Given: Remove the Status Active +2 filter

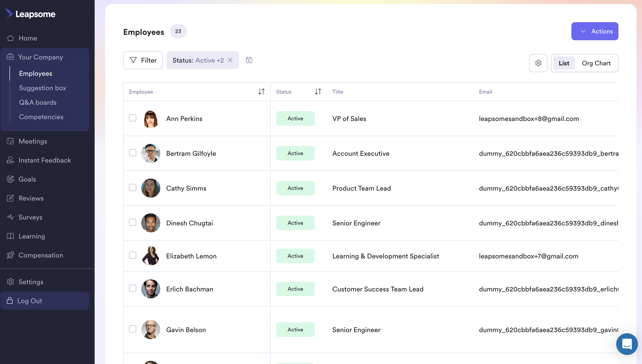Looking at the screenshot, I should (230, 60).
